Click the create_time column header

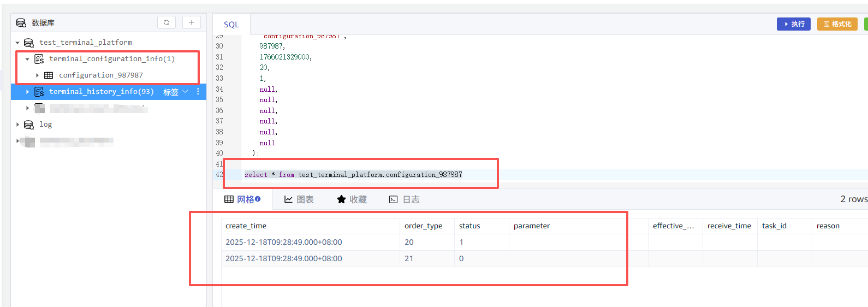pos(246,226)
